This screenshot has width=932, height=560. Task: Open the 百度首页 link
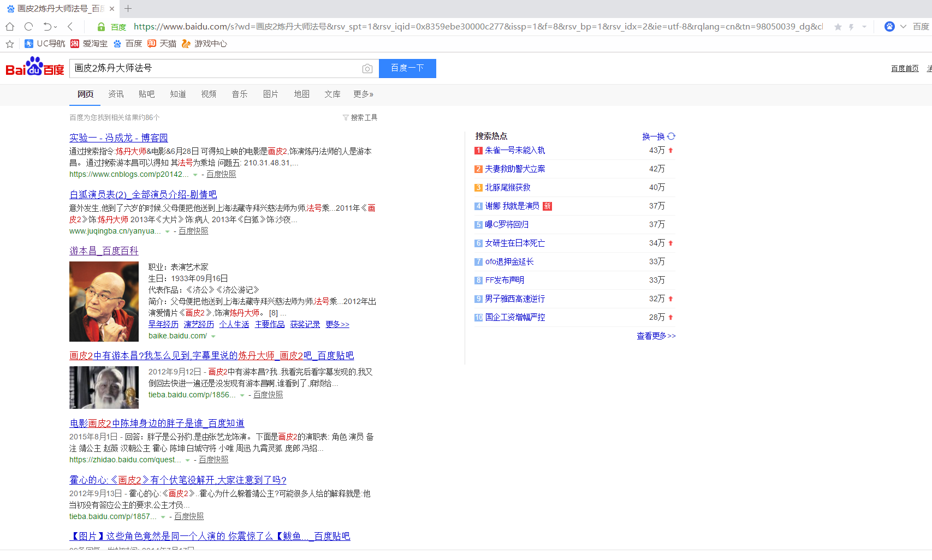905,69
